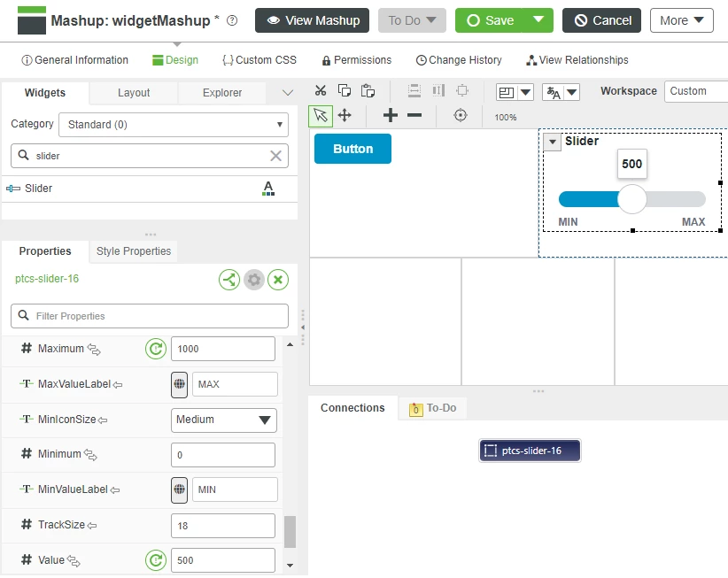
Task: Open the language localization dropdown arrow
Action: tap(572, 92)
